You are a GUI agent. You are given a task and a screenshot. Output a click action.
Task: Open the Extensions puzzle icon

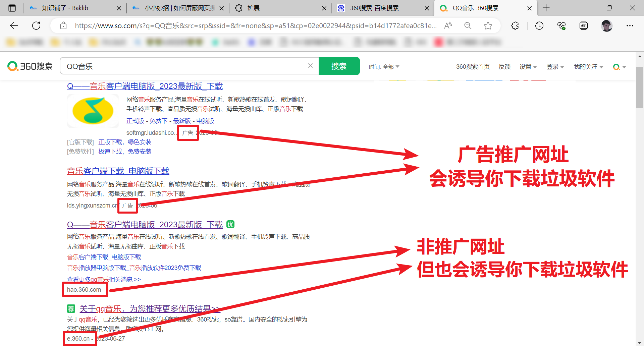515,25
